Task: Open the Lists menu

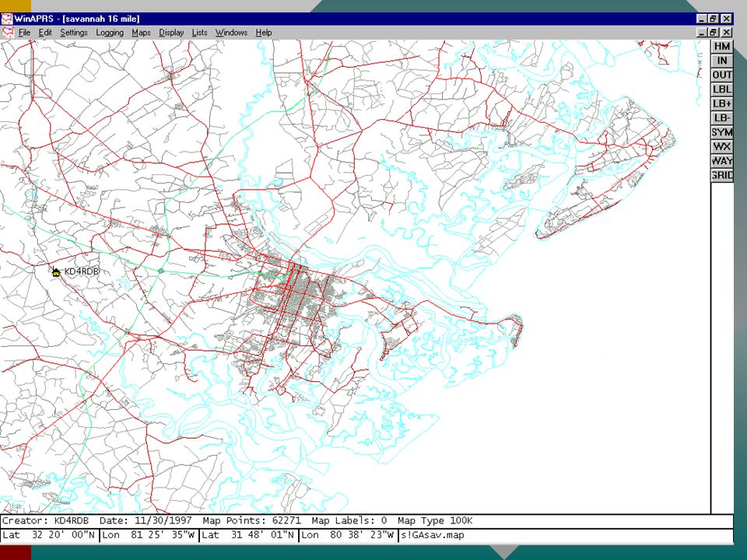Action: [200, 33]
